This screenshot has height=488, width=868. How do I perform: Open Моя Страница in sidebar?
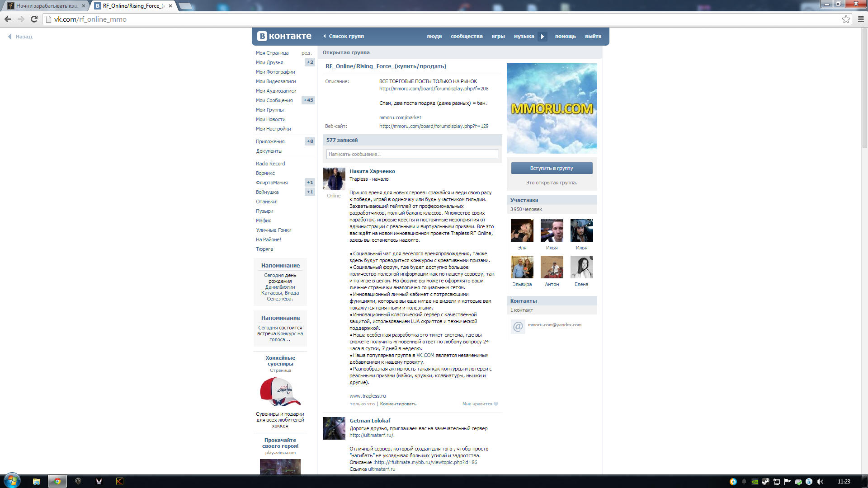[272, 53]
